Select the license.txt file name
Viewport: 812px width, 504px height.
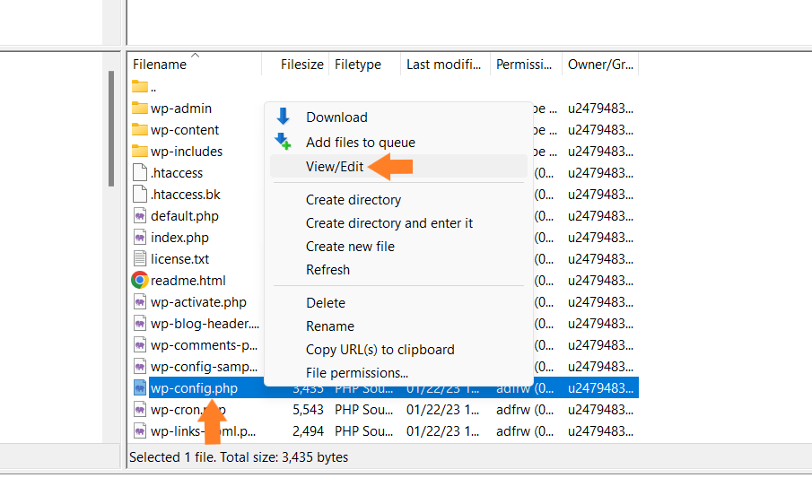tap(179, 259)
